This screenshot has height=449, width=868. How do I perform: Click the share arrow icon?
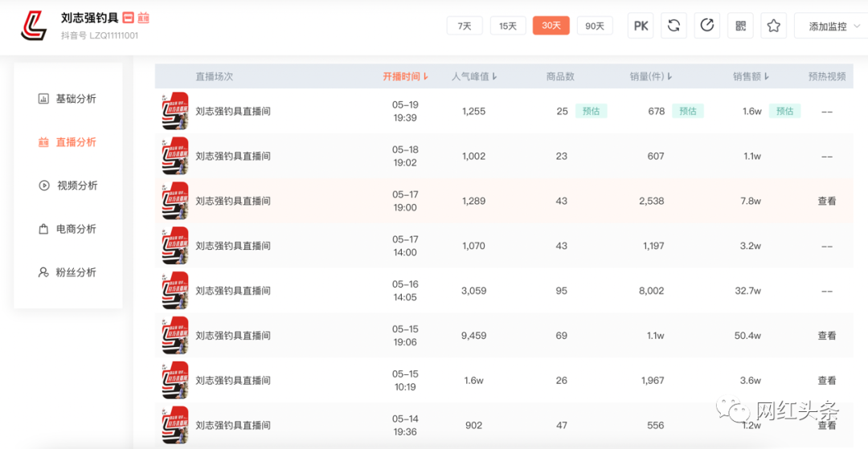707,26
